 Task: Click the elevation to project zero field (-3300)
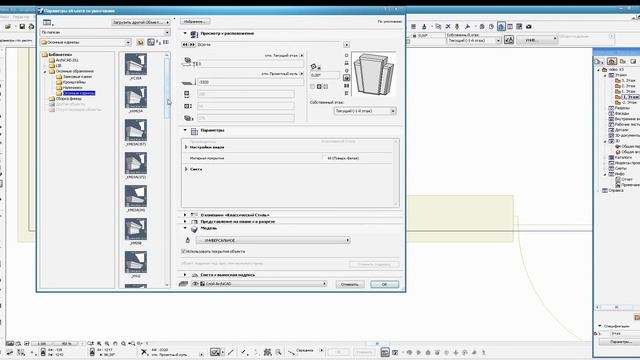click(251, 82)
